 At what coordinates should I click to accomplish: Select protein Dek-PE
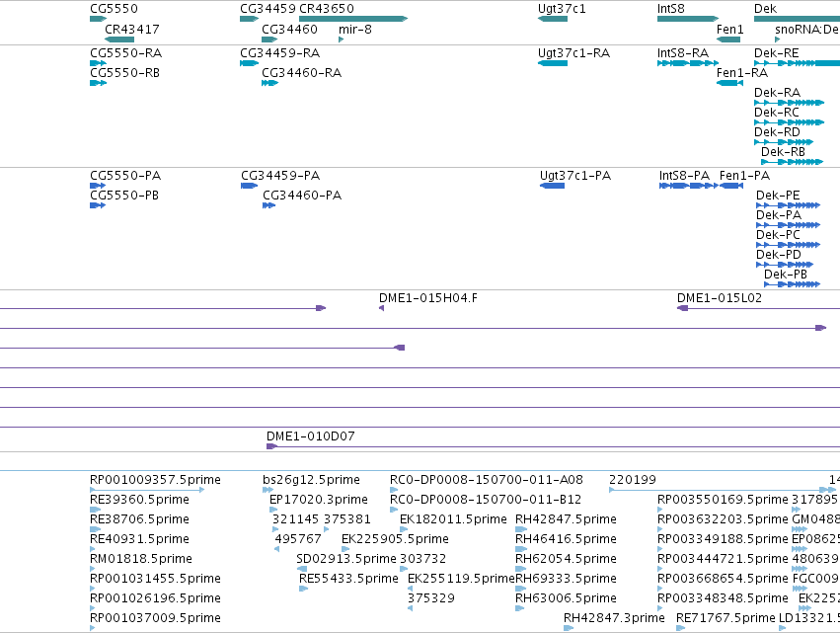pyautogui.click(x=778, y=196)
